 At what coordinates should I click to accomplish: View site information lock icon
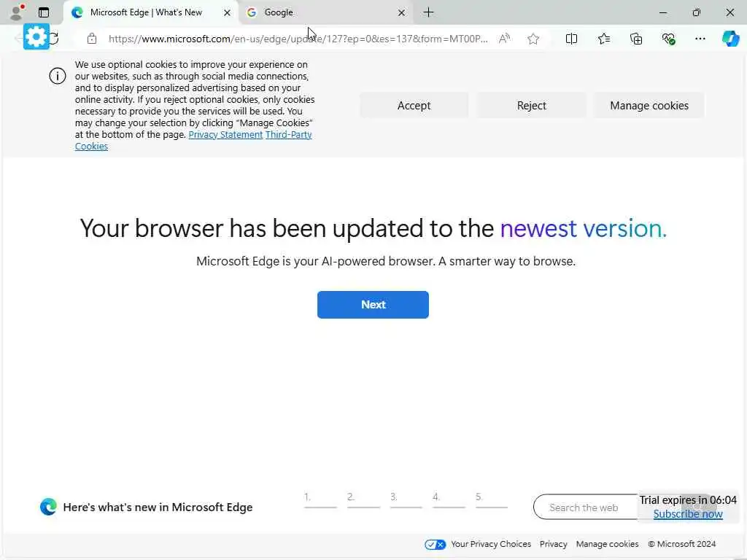pyautogui.click(x=92, y=39)
